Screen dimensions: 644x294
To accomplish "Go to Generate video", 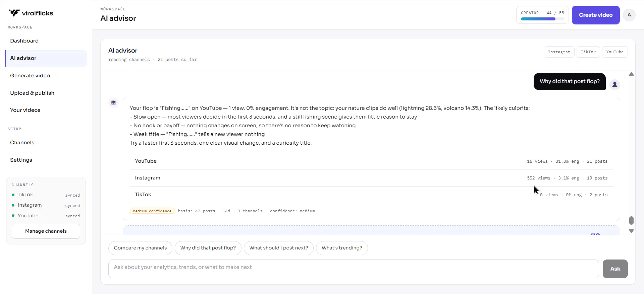I will [x=46, y=76].
